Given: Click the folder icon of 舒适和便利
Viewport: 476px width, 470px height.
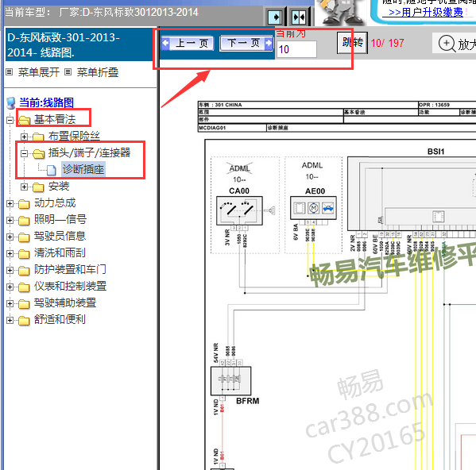Looking at the screenshot, I should click(x=24, y=321).
